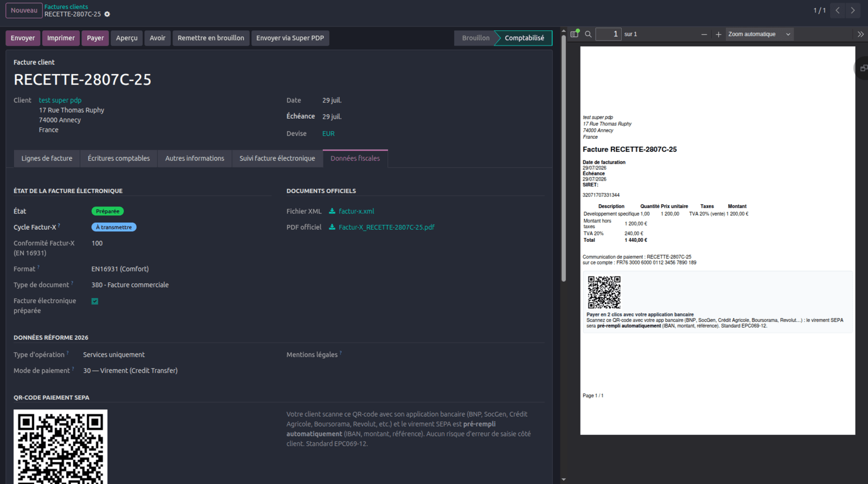Click the download icon next to factur-x.xml
Image resolution: width=868 pixels, height=484 pixels.
click(x=332, y=211)
